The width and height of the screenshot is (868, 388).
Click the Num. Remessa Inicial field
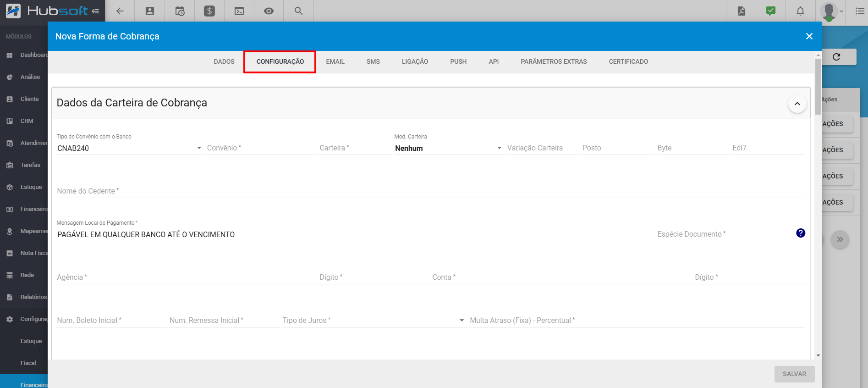coord(224,321)
